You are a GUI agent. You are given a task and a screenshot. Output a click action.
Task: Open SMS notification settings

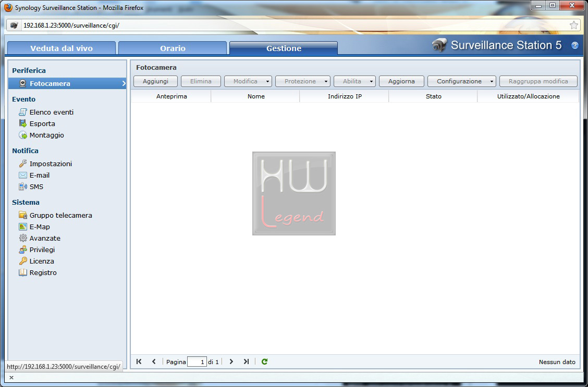click(36, 186)
